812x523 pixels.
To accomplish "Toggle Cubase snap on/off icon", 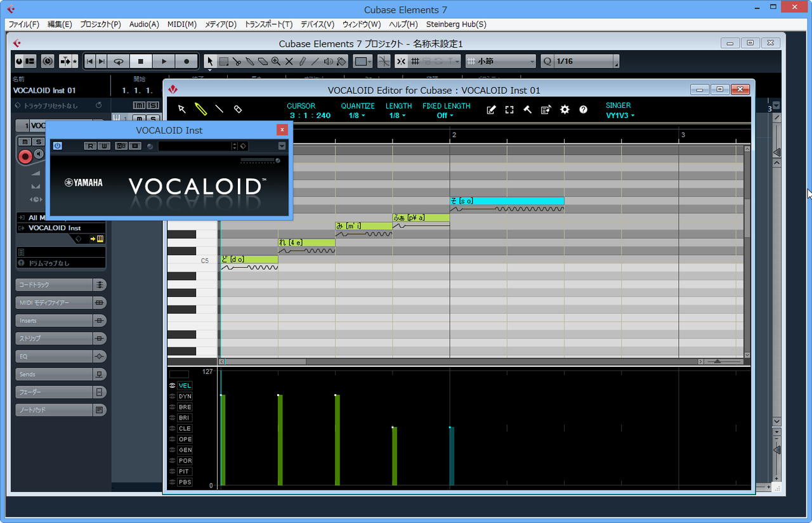I will click(401, 62).
